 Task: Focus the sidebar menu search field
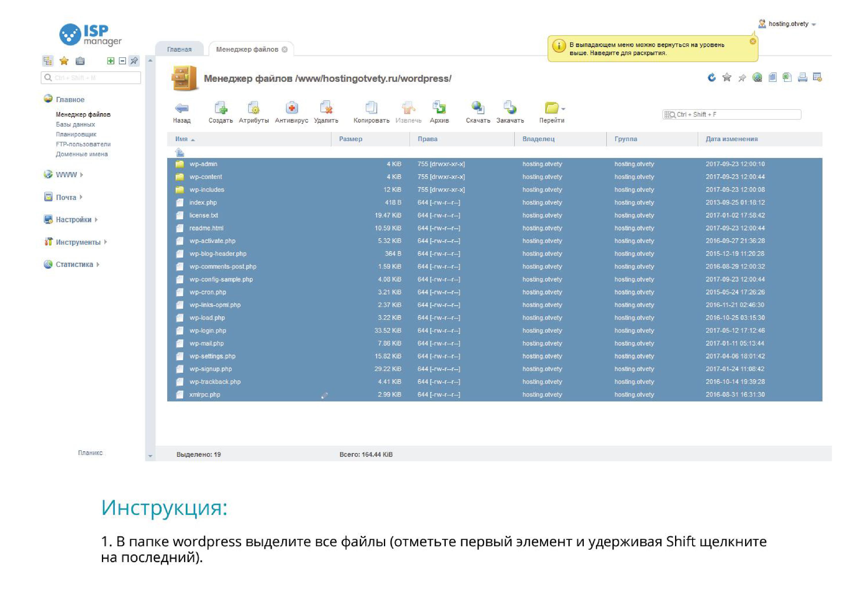click(x=91, y=78)
